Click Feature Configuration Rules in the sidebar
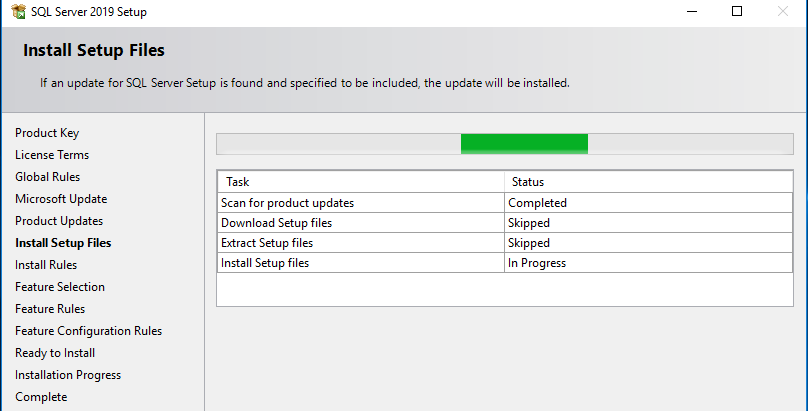The width and height of the screenshot is (808, 411). [88, 331]
